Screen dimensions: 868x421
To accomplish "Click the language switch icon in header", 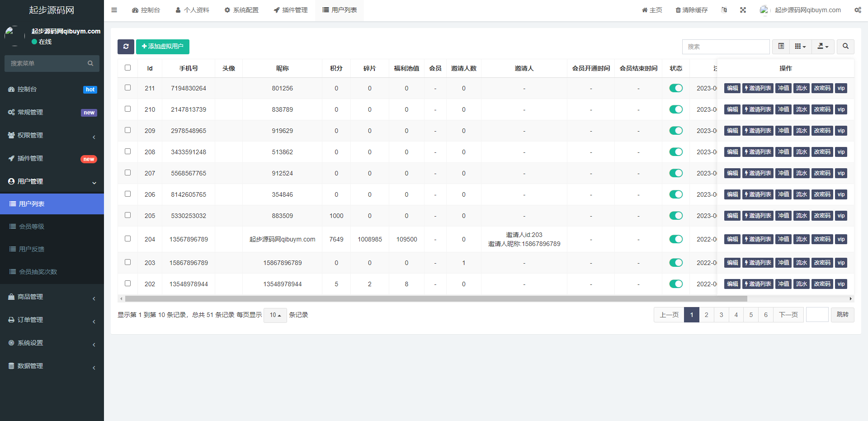I will [x=724, y=10].
